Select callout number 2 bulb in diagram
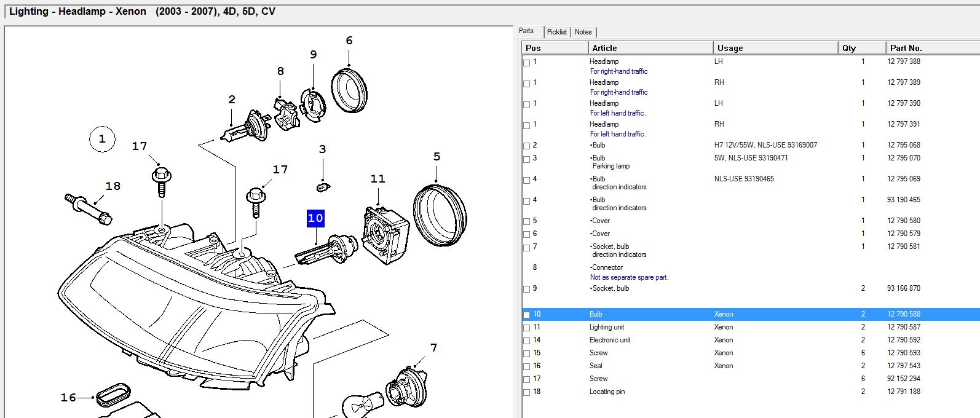Image resolution: width=980 pixels, height=418 pixels. point(232,100)
